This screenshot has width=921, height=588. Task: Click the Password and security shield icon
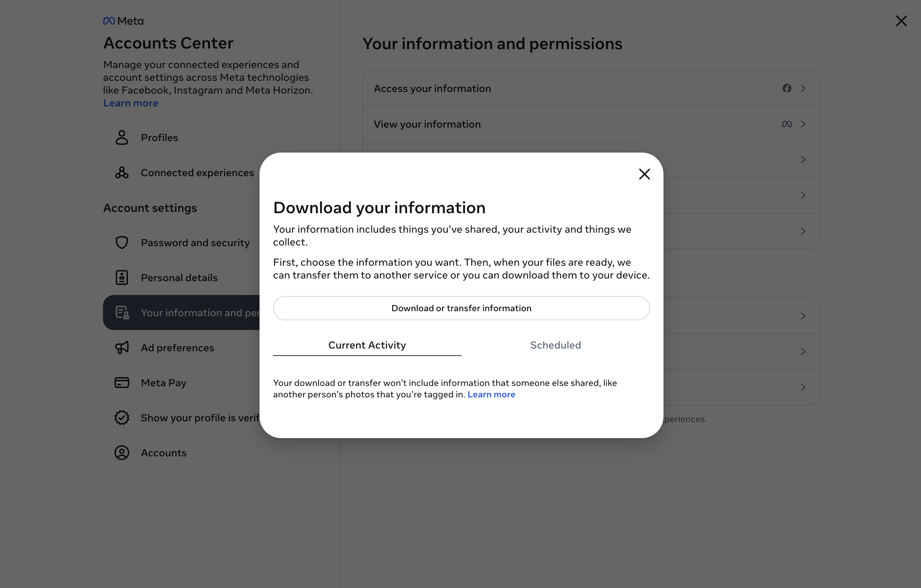pyautogui.click(x=122, y=242)
